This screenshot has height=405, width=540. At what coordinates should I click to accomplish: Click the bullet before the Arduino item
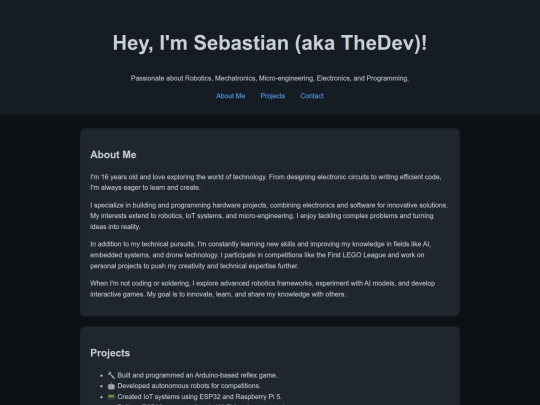point(102,376)
